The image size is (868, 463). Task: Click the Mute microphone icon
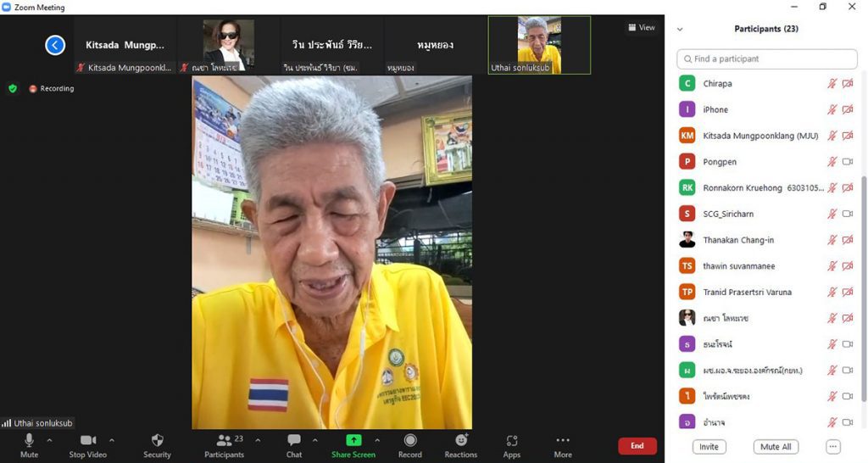(x=29, y=440)
